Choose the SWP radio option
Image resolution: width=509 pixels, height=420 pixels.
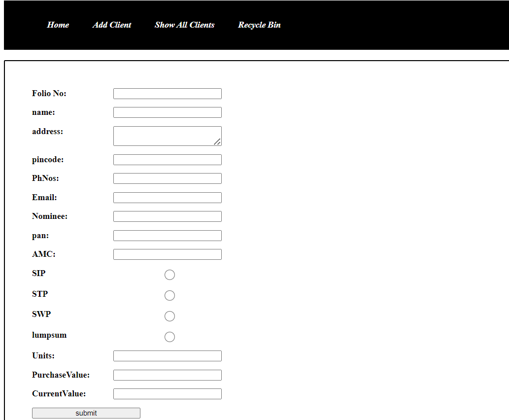click(170, 316)
